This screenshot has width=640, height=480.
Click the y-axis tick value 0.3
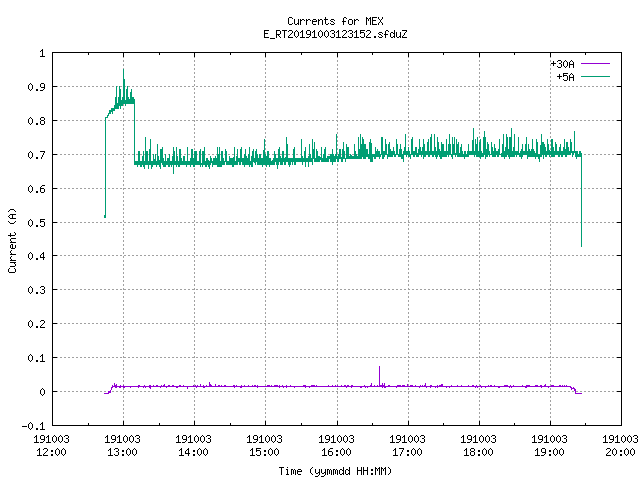[x=36, y=290]
